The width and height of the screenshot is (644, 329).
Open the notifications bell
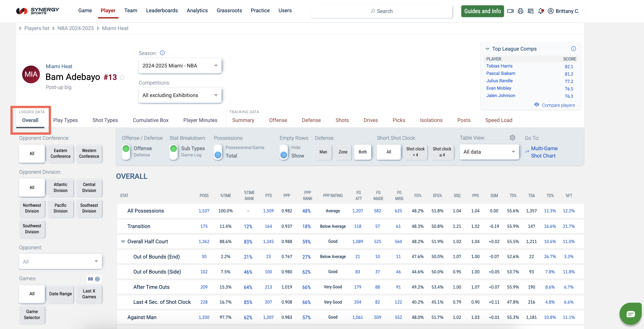[541, 11]
